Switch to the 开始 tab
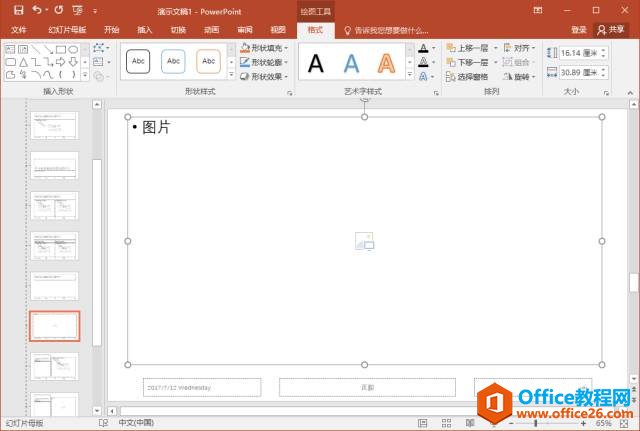Viewport: 640px width, 431px height. 111,30
